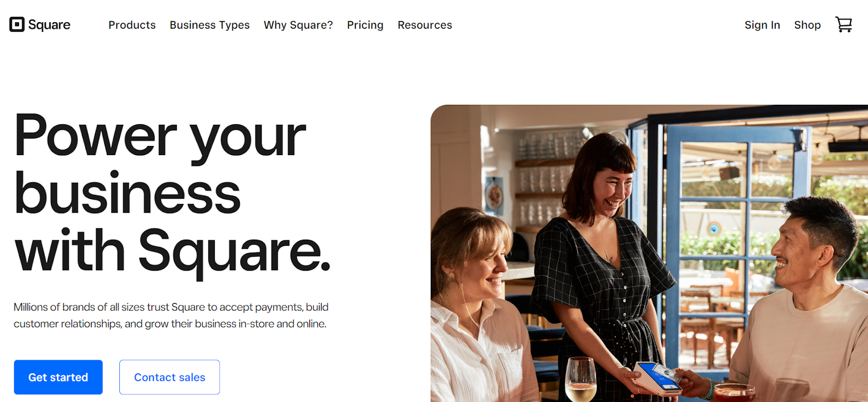Click the Square wordmark text
868x402 pixels.
click(49, 25)
